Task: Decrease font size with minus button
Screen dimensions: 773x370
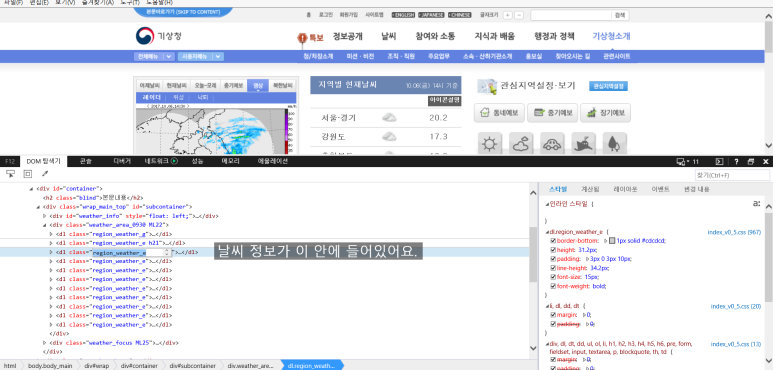Action: 519,15
